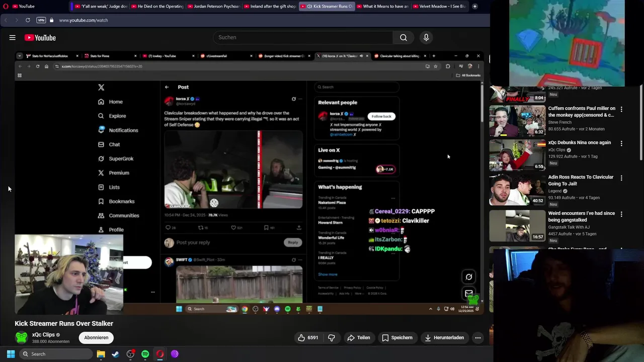This screenshot has width=644, height=362.
Task: Click the Steve French channel name
Action: [559, 122]
